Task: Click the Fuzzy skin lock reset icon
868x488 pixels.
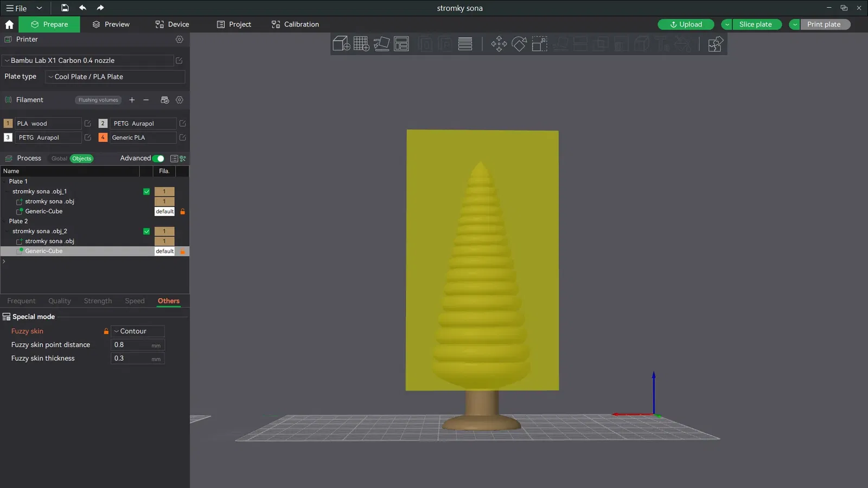Action: pyautogui.click(x=106, y=331)
